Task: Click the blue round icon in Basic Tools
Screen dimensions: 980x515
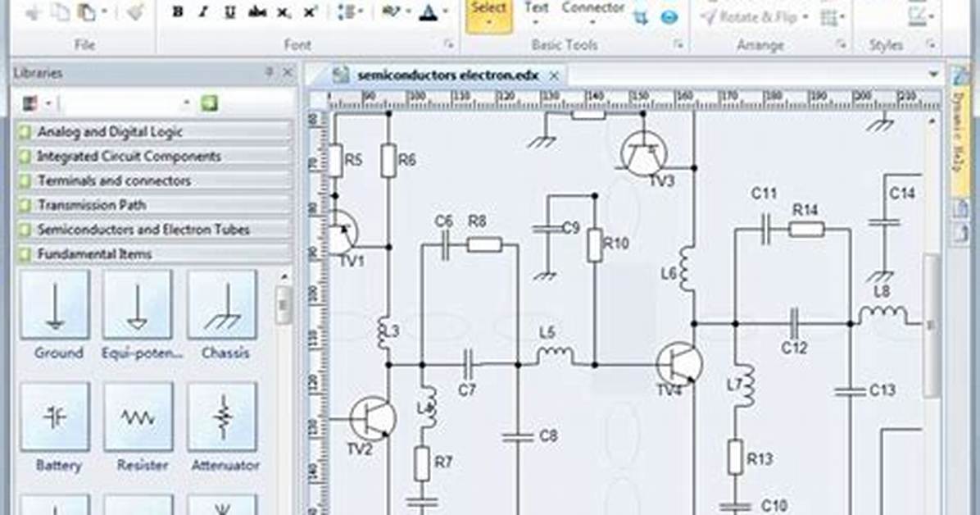Action: point(669,17)
